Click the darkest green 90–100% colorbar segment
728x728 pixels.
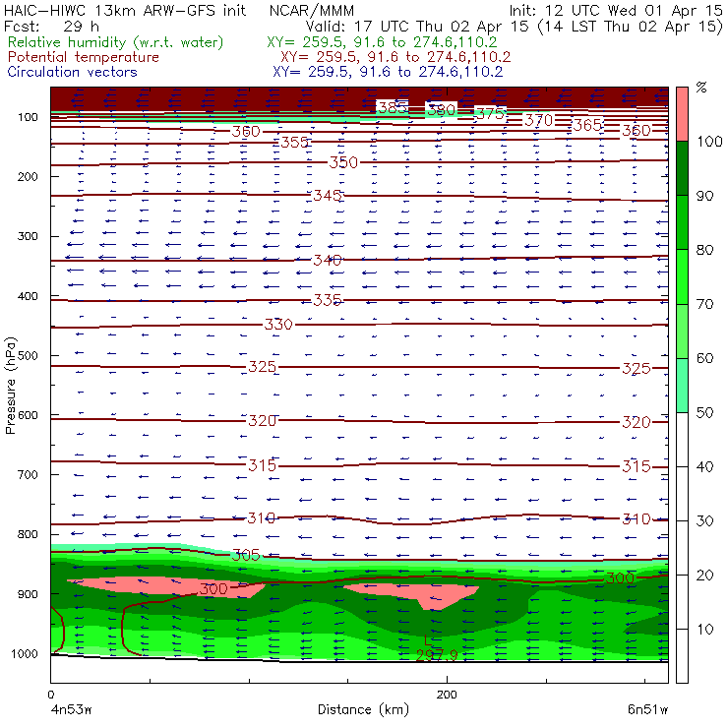[x=682, y=168]
